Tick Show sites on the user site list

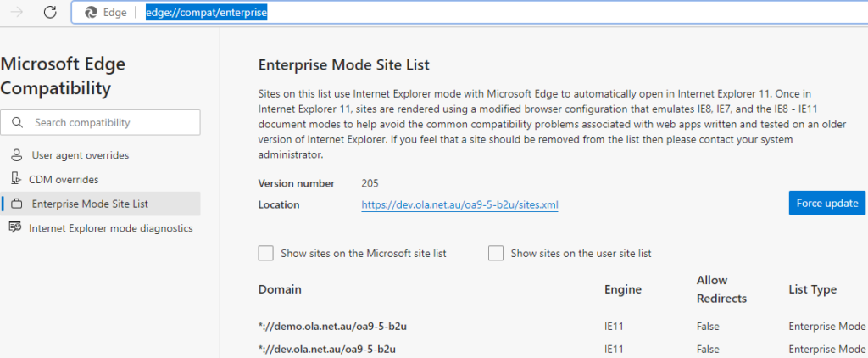(x=496, y=253)
